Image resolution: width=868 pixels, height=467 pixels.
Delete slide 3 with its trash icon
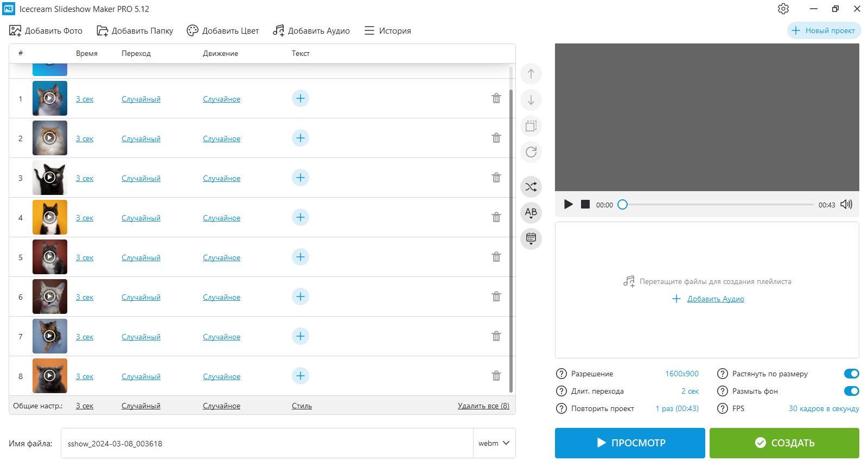(x=496, y=178)
